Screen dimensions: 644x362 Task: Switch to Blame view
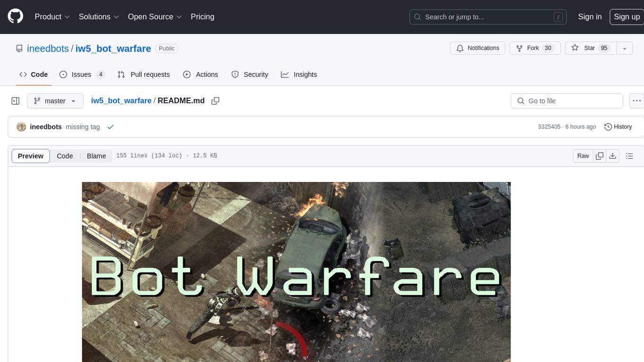tap(96, 156)
